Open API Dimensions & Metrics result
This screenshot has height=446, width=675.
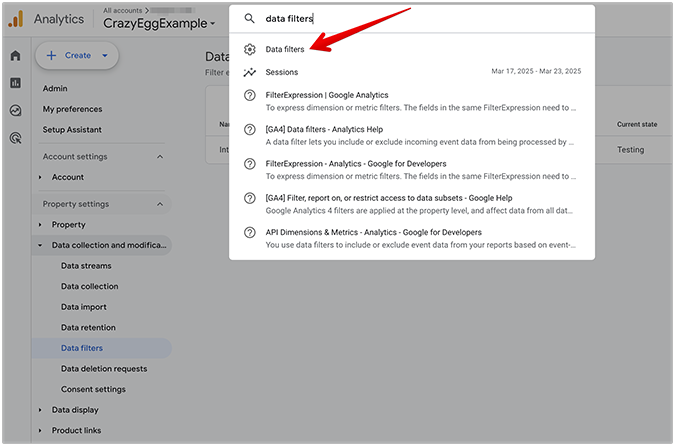click(x=412, y=239)
